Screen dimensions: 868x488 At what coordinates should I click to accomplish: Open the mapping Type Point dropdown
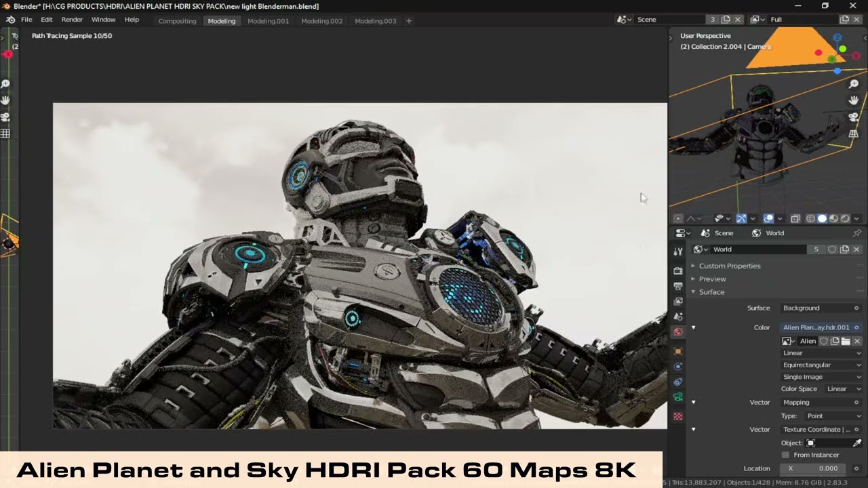coord(833,415)
